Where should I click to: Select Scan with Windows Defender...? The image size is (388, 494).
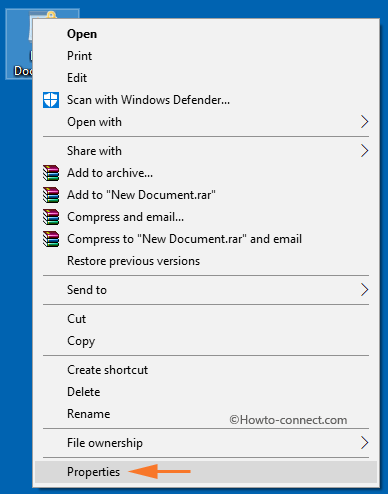tap(206, 100)
